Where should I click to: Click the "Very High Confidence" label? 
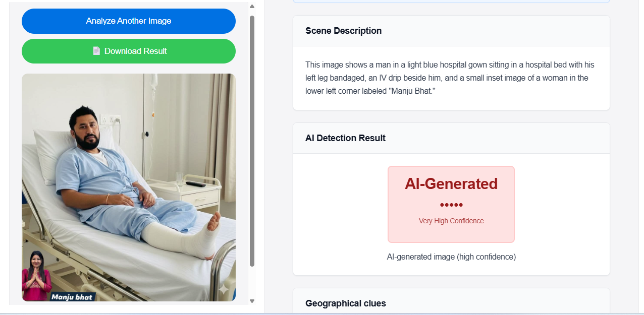tap(451, 221)
